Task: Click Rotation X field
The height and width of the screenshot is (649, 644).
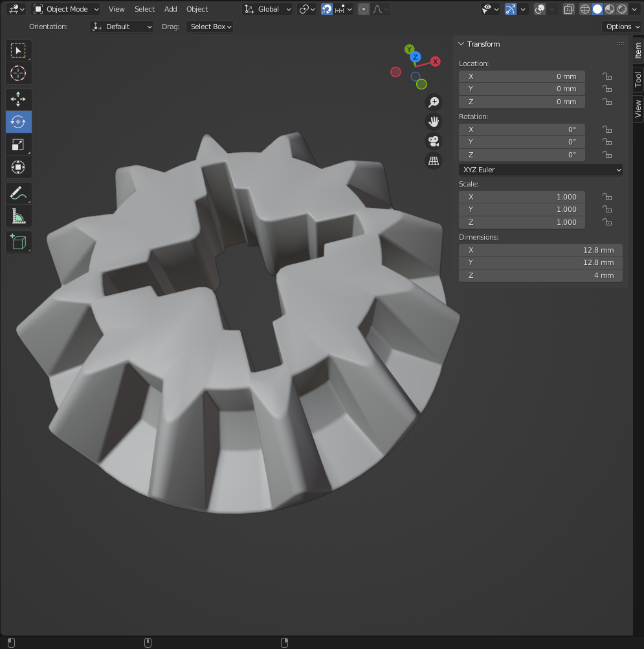Action: pos(522,130)
